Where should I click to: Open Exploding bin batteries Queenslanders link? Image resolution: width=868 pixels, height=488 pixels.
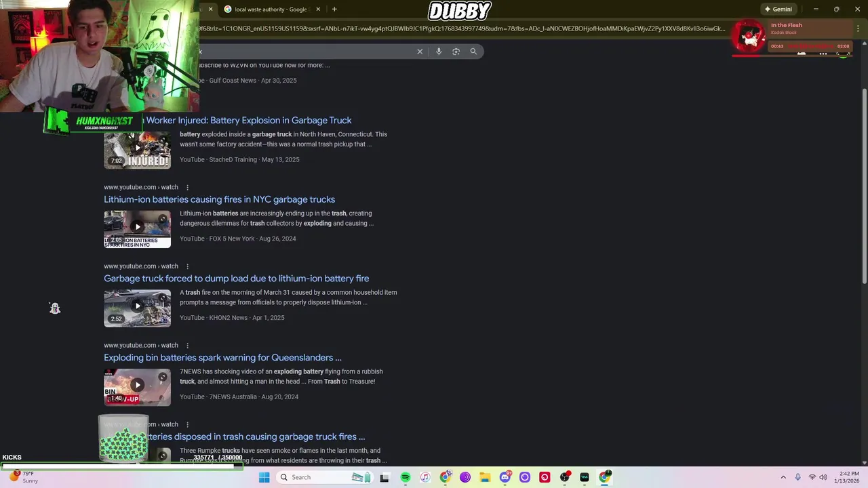(x=222, y=358)
